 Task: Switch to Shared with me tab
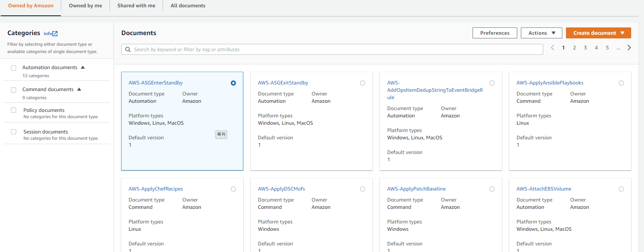(136, 6)
